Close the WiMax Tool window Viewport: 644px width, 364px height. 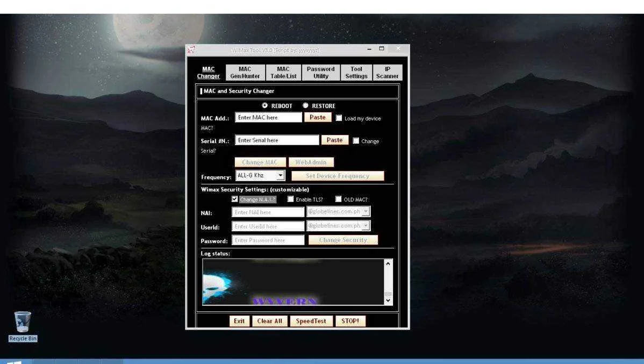tap(398, 48)
